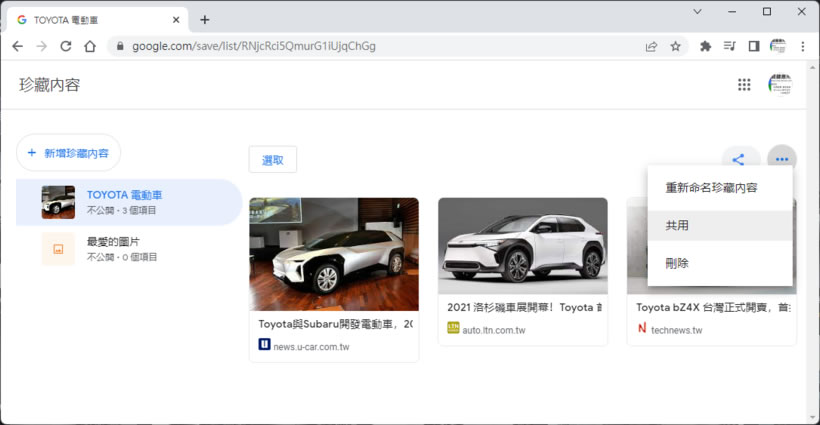Click the page vertical scrollbar
Viewport: 820px width, 425px height.
[x=812, y=242]
